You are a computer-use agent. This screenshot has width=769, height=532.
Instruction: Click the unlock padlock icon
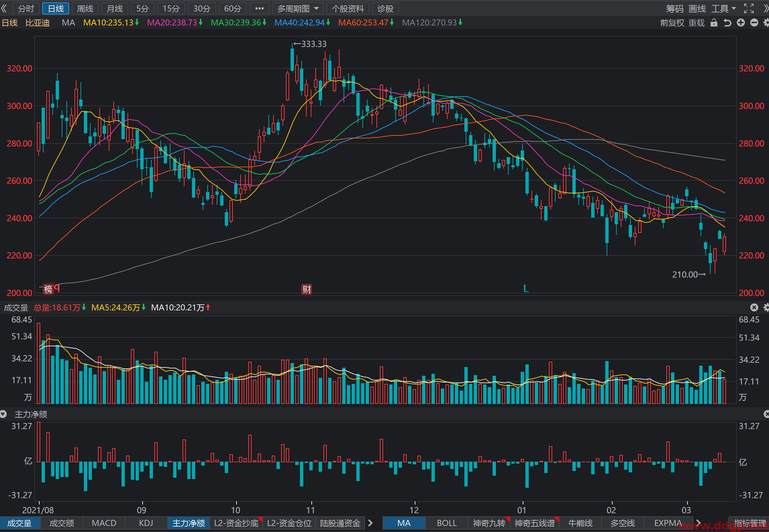tap(714, 23)
